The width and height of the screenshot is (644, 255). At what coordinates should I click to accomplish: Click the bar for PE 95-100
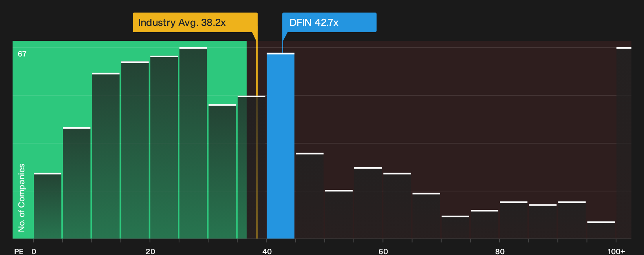601,230
